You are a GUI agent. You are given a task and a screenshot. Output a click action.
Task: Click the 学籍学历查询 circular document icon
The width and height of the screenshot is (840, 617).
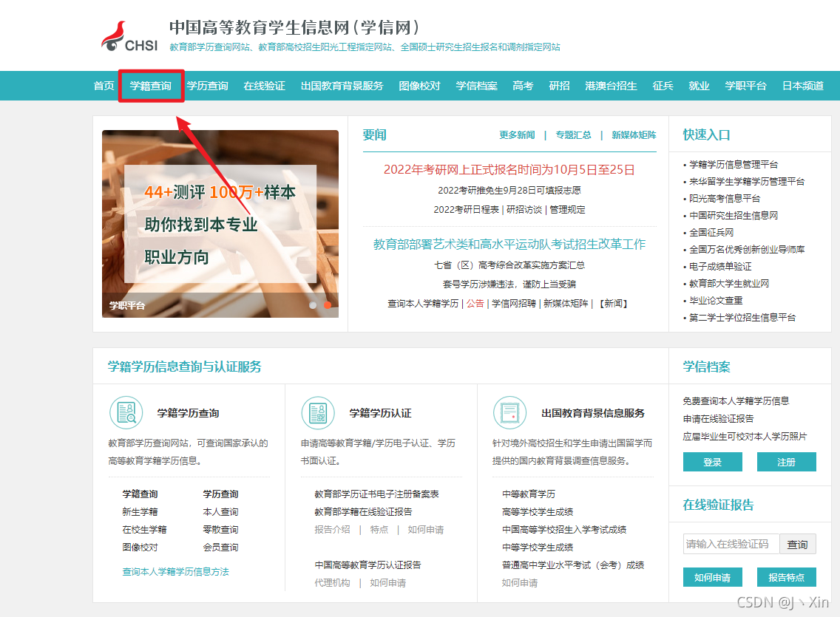click(x=126, y=413)
